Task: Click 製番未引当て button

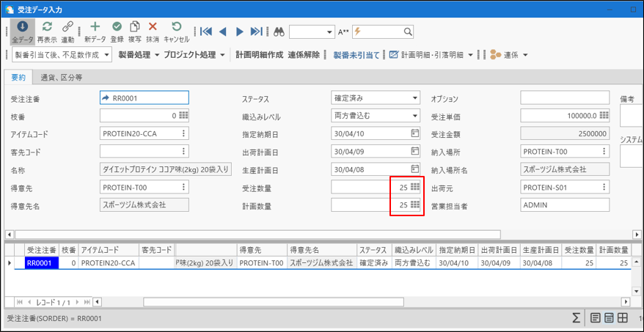Action: point(356,55)
